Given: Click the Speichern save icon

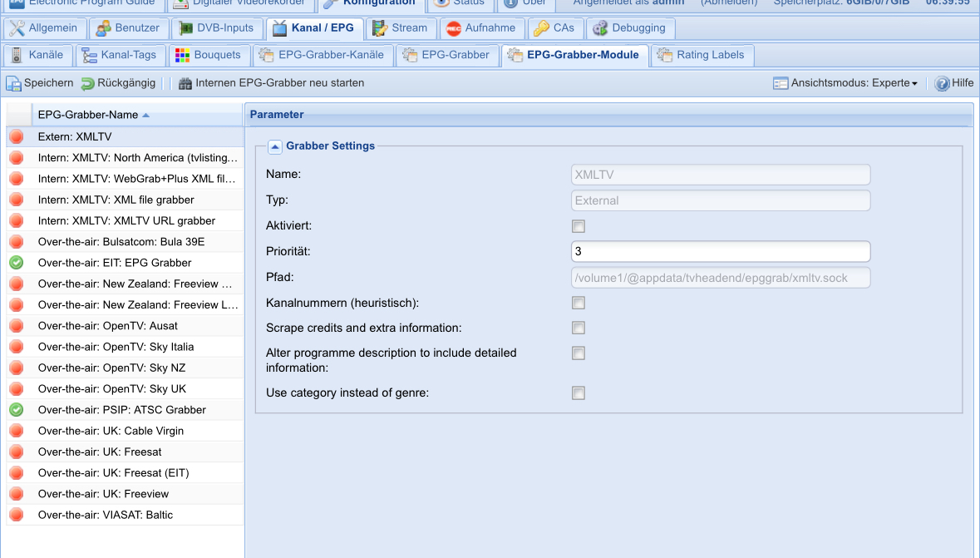Looking at the screenshot, I should coord(14,83).
